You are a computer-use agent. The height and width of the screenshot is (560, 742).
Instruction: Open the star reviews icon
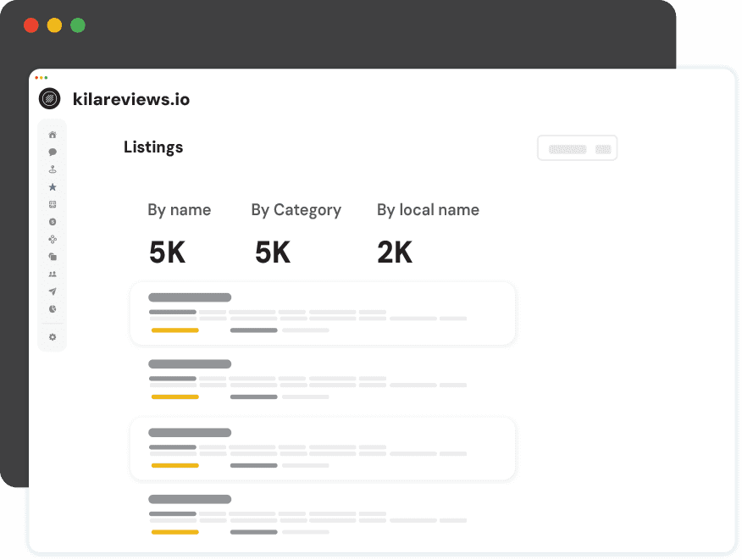click(x=53, y=187)
